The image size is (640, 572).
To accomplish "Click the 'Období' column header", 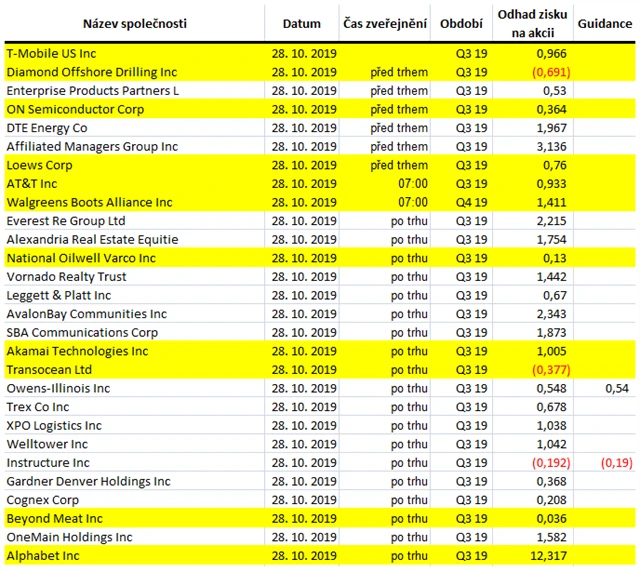I will click(x=461, y=24).
